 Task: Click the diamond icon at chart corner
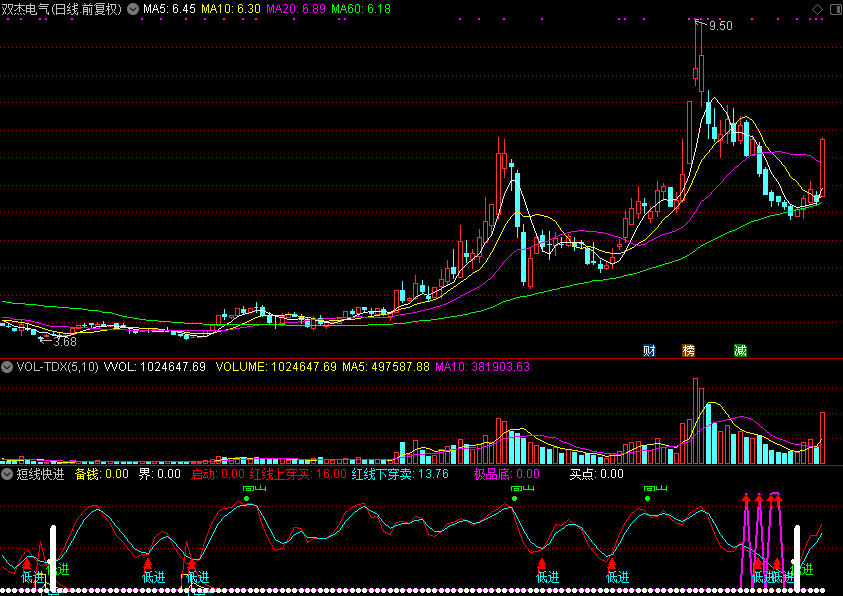pos(817,9)
